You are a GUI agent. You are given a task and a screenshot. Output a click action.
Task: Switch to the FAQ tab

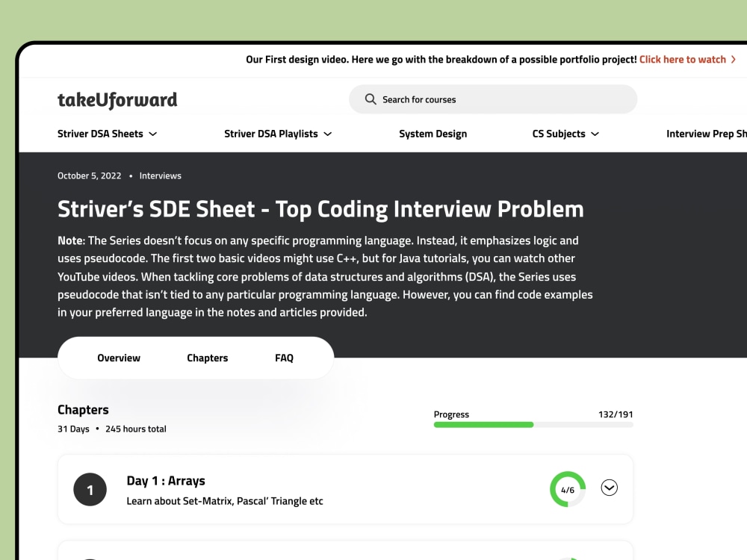click(x=284, y=358)
